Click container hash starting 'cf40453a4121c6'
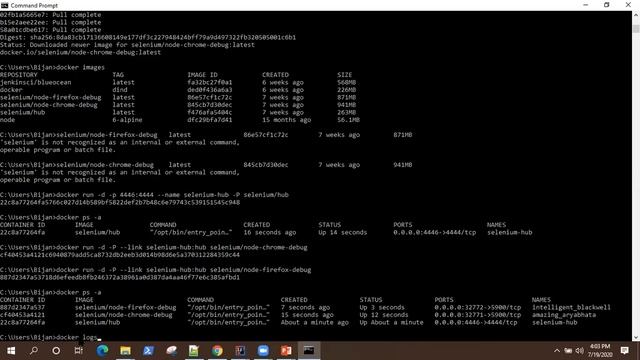The width and height of the screenshot is (640, 360). coord(120,255)
